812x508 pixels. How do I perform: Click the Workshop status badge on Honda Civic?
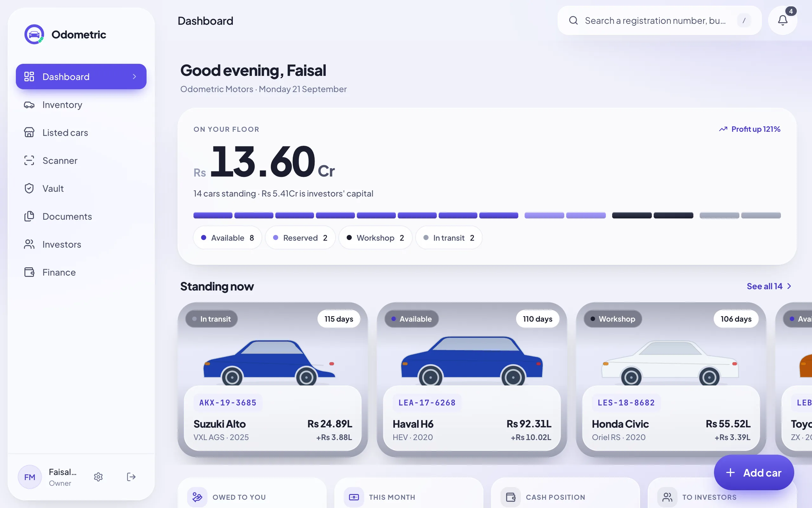(613, 319)
